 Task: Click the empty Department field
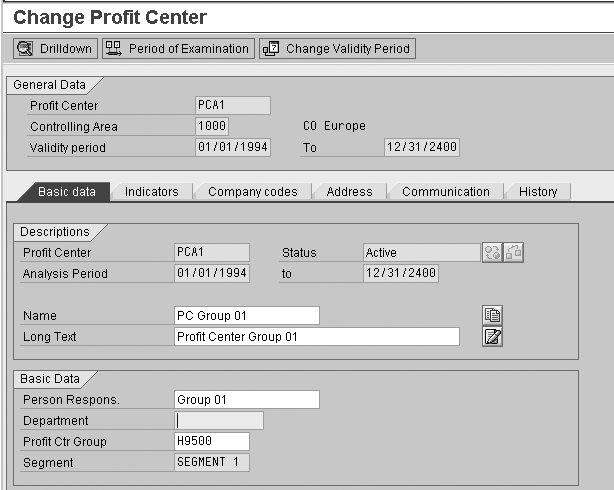tap(219, 421)
